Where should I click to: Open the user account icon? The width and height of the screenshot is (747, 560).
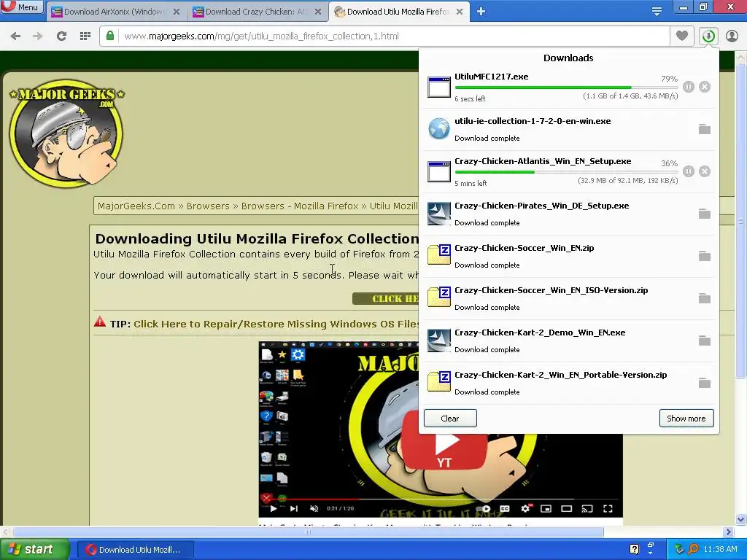click(732, 36)
